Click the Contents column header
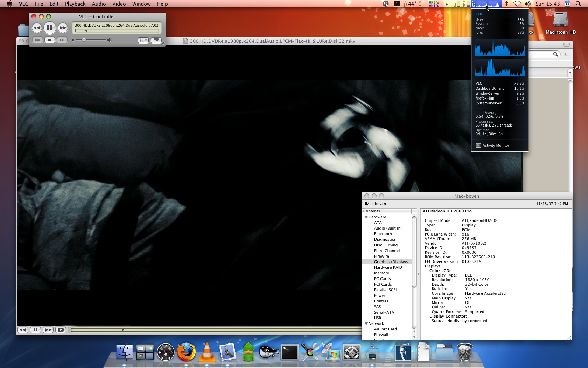This screenshot has height=368, width=588. point(387,211)
